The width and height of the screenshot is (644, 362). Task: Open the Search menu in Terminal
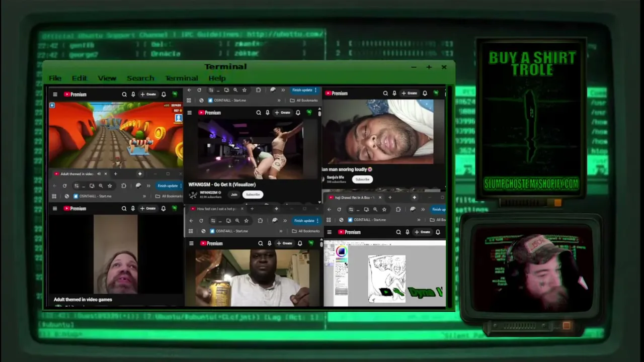click(140, 78)
